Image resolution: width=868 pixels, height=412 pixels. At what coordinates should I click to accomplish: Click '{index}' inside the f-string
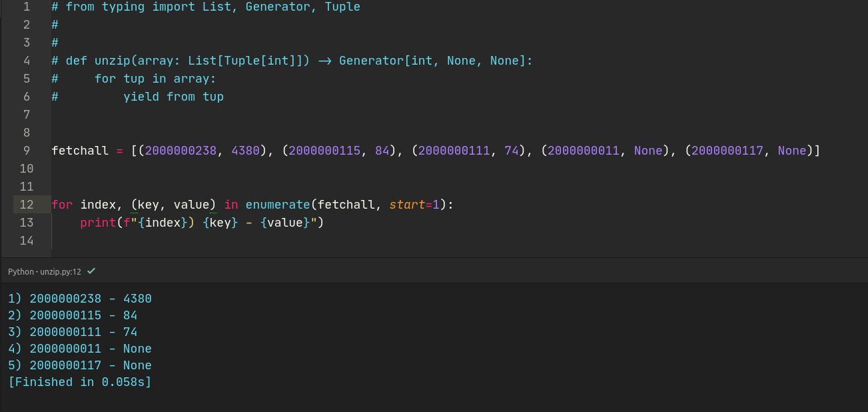pos(163,223)
